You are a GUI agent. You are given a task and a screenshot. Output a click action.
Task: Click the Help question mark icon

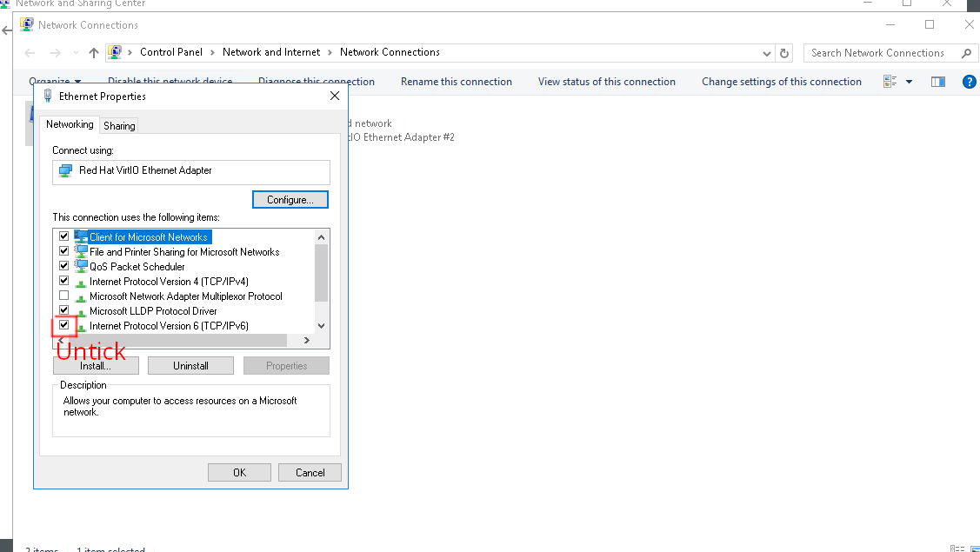[x=969, y=82]
